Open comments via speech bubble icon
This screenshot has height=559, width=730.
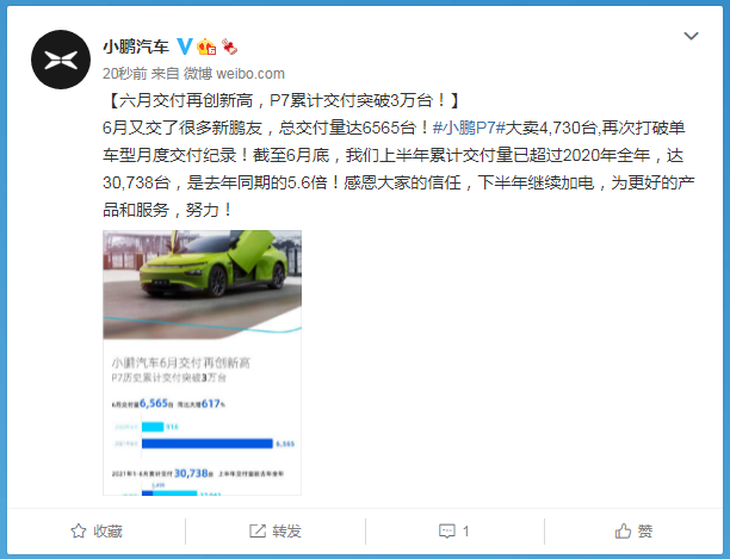pos(447,531)
